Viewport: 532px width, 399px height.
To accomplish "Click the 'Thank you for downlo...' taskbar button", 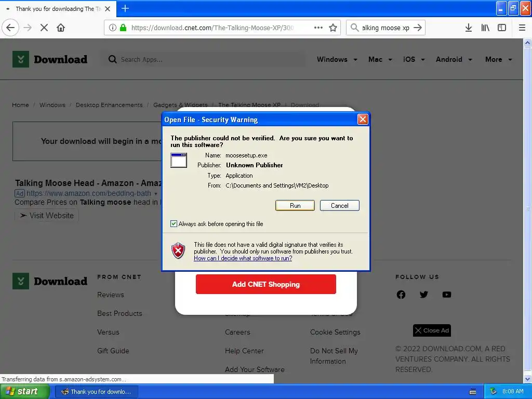I will [96, 392].
